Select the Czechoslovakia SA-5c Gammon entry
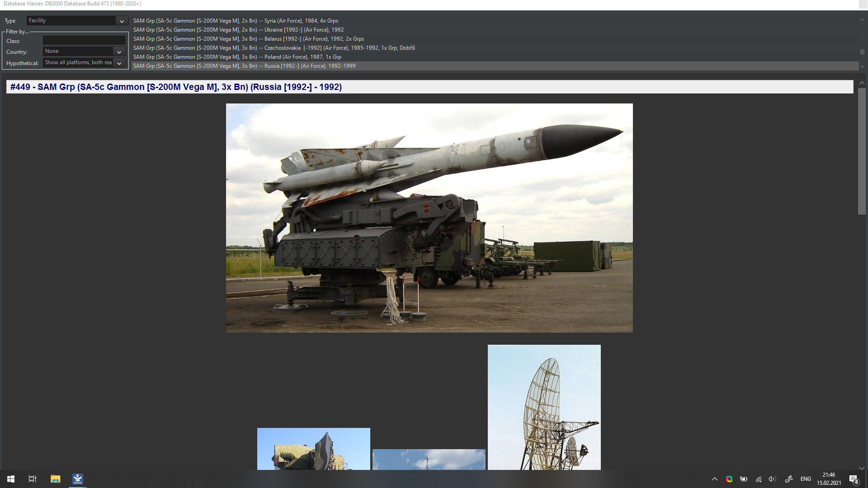 (x=274, y=48)
